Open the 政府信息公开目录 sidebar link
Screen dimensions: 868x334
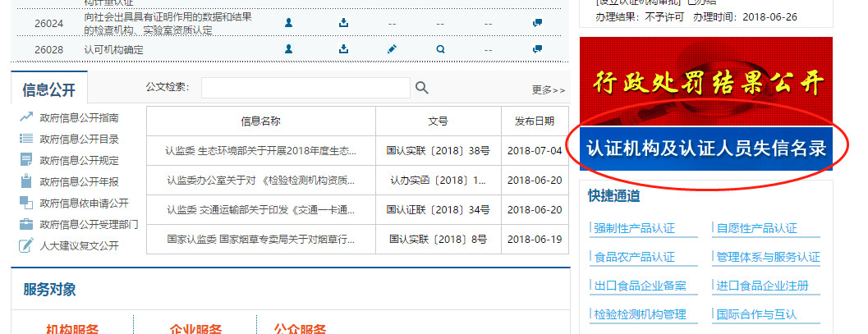(79, 139)
